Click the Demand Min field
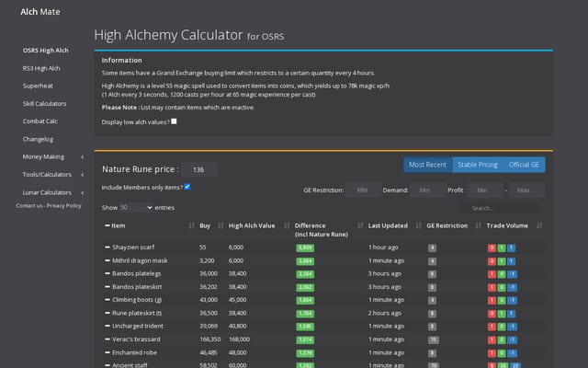The image size is (588, 368). click(428, 190)
